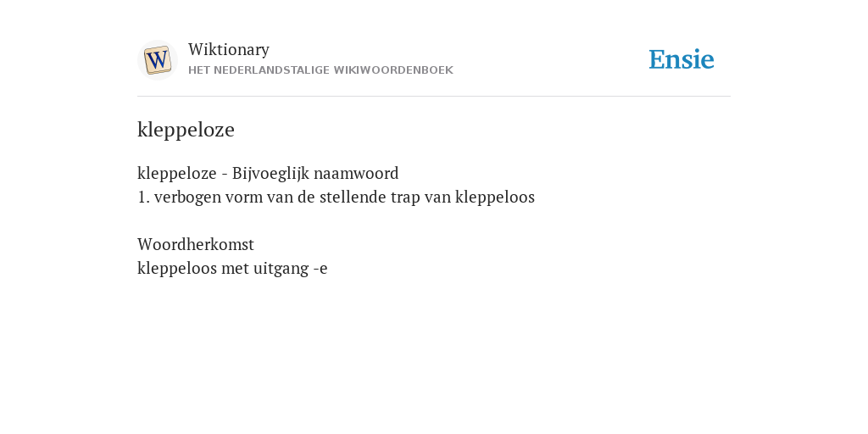Click the word 'naamwoord' in the word-class line
The image size is (868, 434).
pyautogui.click(x=357, y=174)
